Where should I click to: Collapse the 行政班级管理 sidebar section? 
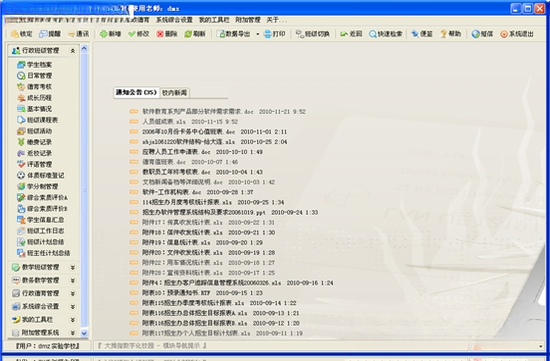73,51
